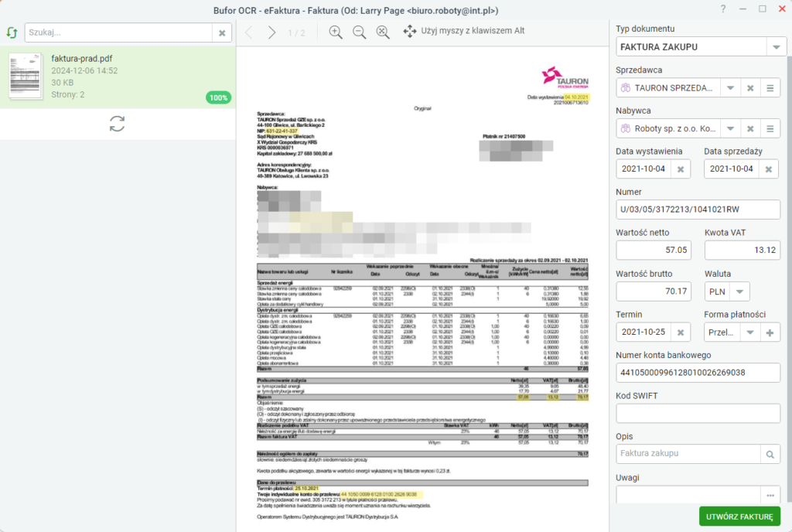This screenshot has width=792, height=532.
Task: Clear the Sprzedawca field
Action: coord(750,88)
